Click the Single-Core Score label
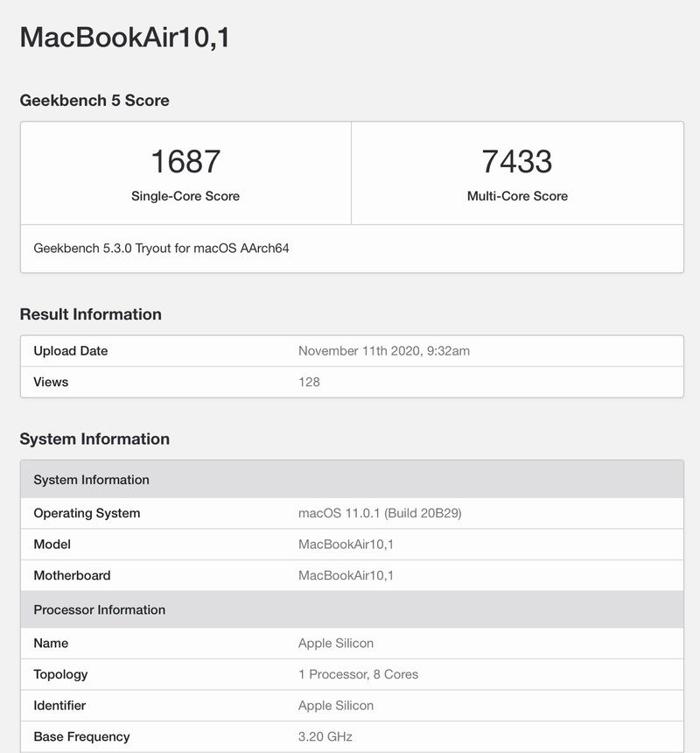Screen dimensions: 700x753 (186, 196)
